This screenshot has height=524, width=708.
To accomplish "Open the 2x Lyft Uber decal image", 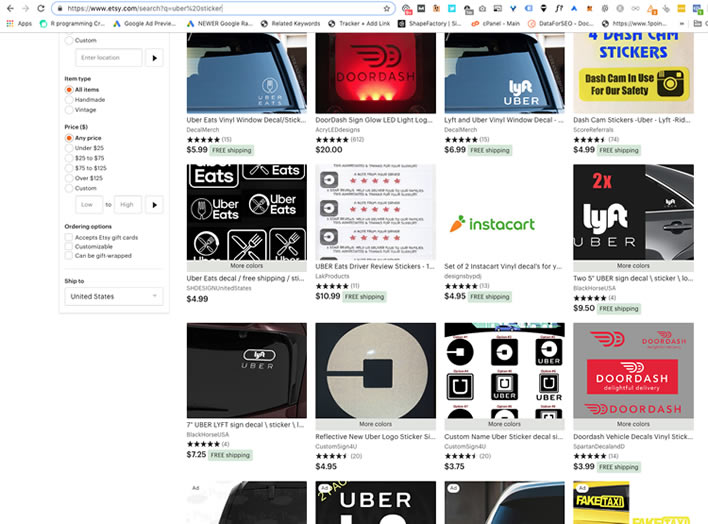I will tap(633, 212).
